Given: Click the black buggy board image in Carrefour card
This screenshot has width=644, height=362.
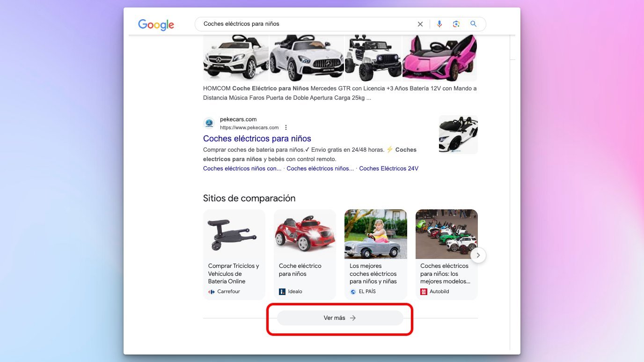Looking at the screenshot, I should [x=234, y=234].
